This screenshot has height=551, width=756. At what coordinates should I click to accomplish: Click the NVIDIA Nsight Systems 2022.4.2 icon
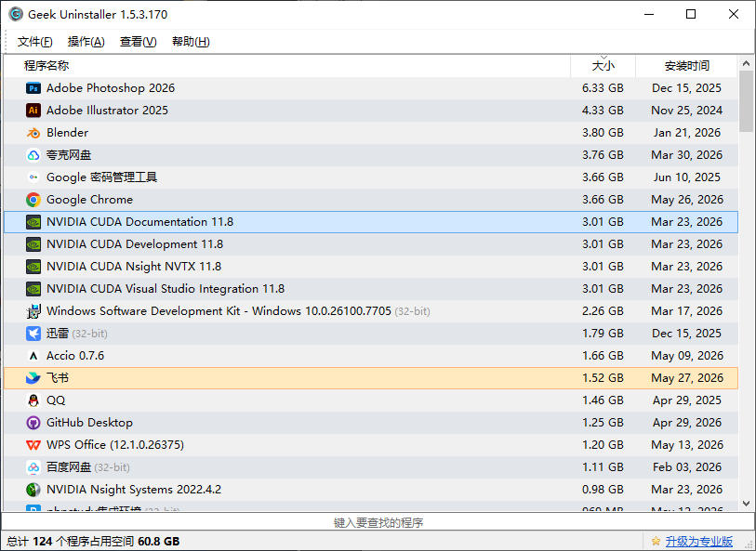click(x=33, y=490)
